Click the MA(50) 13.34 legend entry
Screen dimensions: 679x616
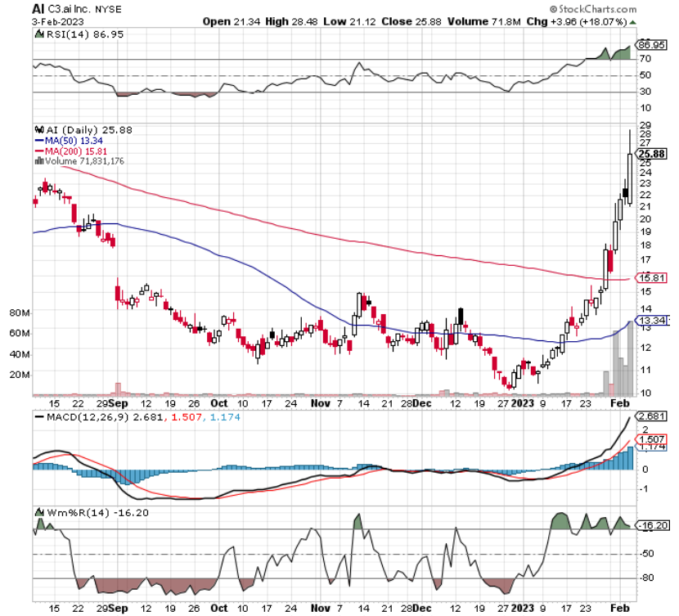70,141
